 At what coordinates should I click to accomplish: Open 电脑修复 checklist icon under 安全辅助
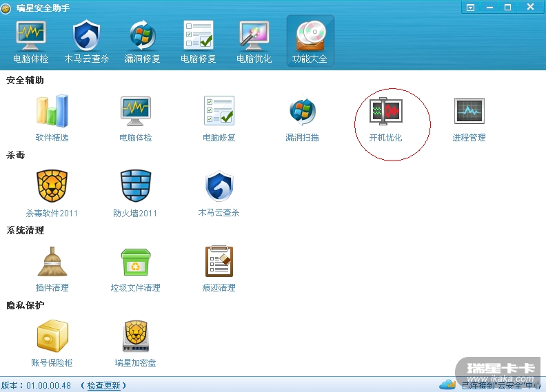(219, 118)
